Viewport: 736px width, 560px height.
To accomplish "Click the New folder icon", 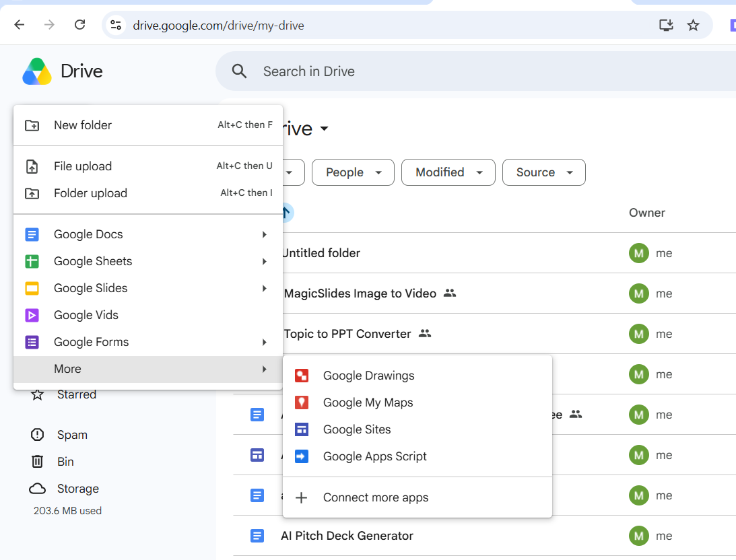I will [32, 125].
